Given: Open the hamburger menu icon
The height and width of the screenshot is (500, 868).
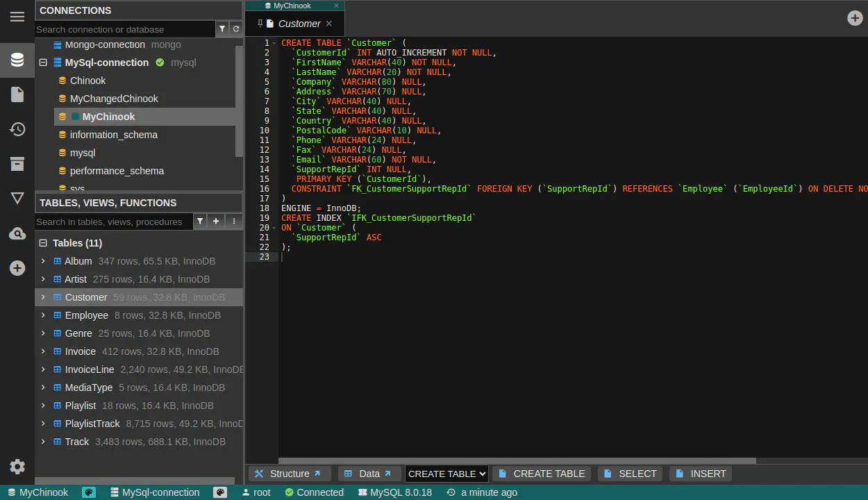Looking at the screenshot, I should click(17, 17).
